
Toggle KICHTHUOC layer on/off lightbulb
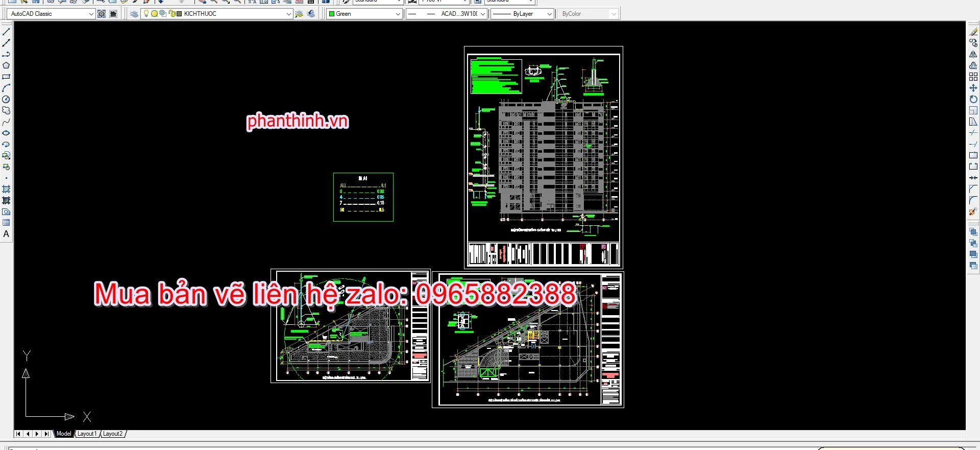pyautogui.click(x=146, y=14)
